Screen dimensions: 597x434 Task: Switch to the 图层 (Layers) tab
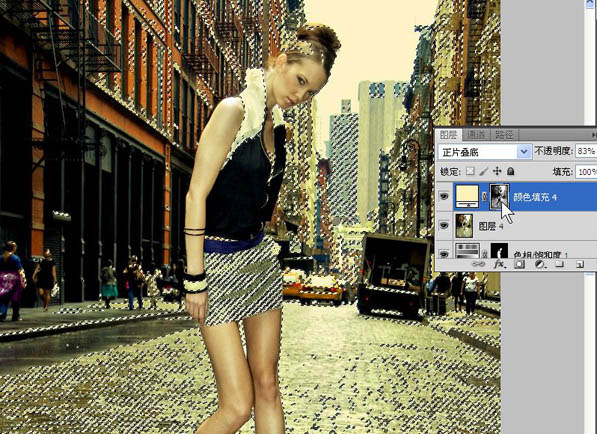(448, 134)
